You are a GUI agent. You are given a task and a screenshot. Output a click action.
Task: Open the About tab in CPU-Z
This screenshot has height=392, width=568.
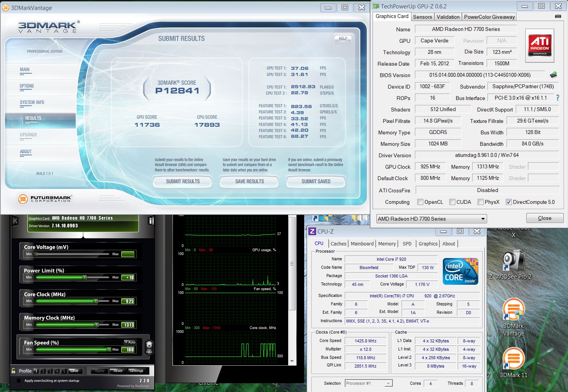[x=449, y=244]
